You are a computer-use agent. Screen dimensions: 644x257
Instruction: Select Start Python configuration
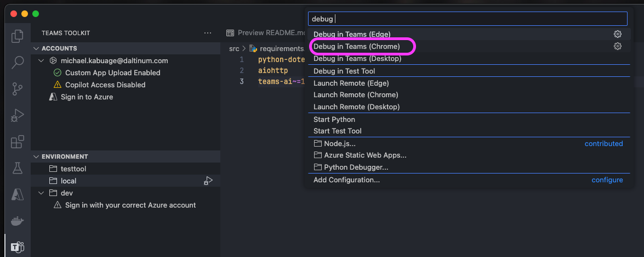point(469,119)
